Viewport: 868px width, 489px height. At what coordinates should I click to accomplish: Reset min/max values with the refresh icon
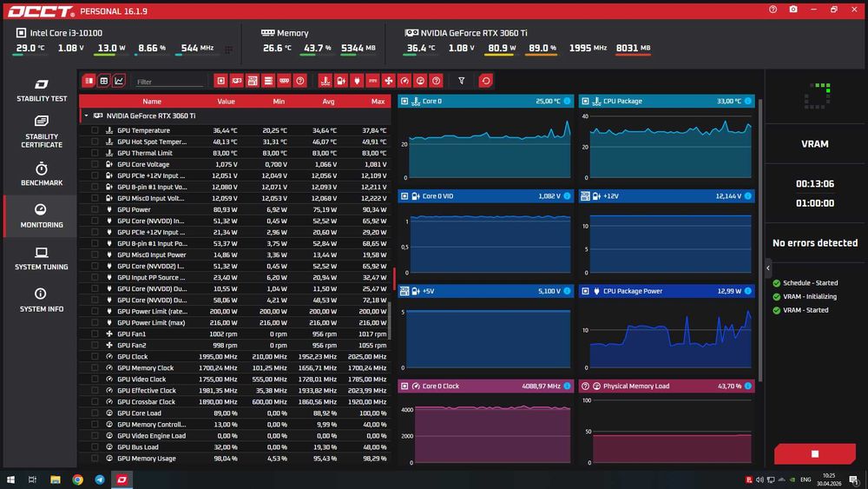(485, 81)
